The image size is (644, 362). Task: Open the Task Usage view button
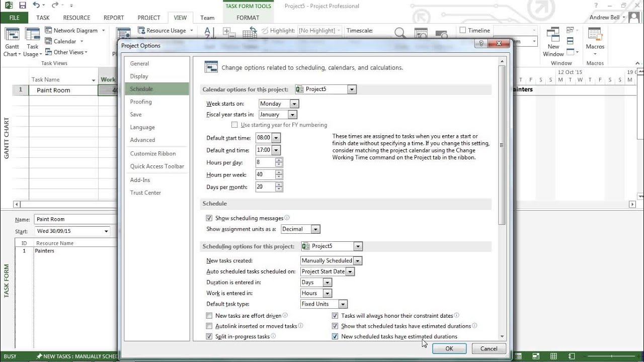click(x=33, y=42)
